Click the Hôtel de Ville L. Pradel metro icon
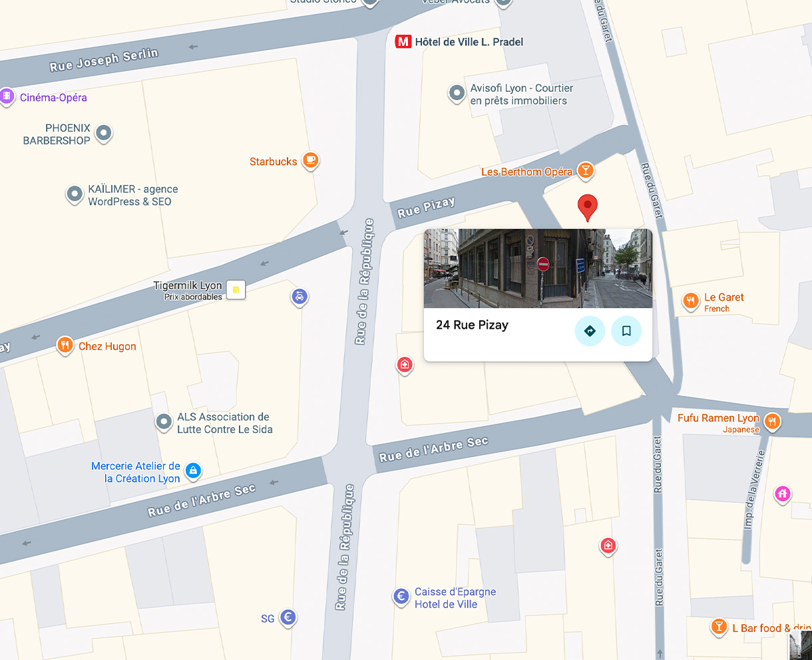This screenshot has height=660, width=812. coord(403,41)
